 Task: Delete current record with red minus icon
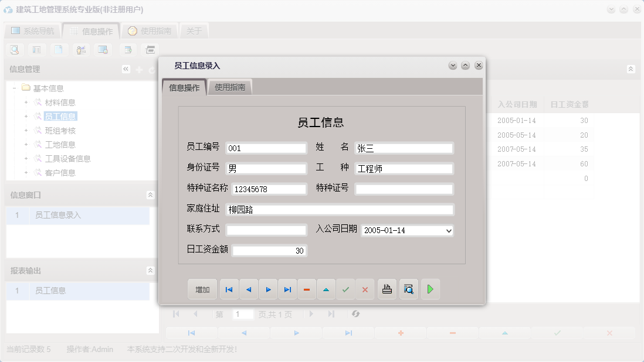(x=307, y=289)
